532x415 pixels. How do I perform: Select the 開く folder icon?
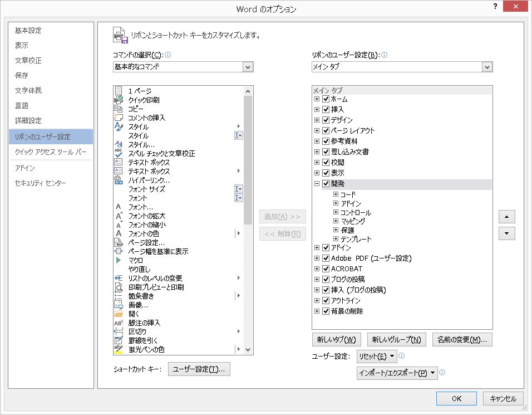(x=119, y=314)
